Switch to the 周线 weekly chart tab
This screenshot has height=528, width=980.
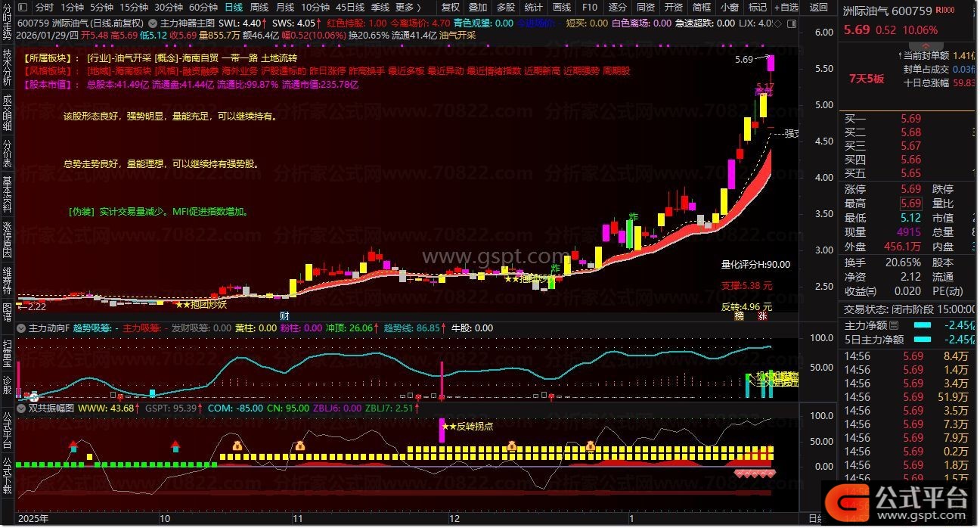point(259,7)
